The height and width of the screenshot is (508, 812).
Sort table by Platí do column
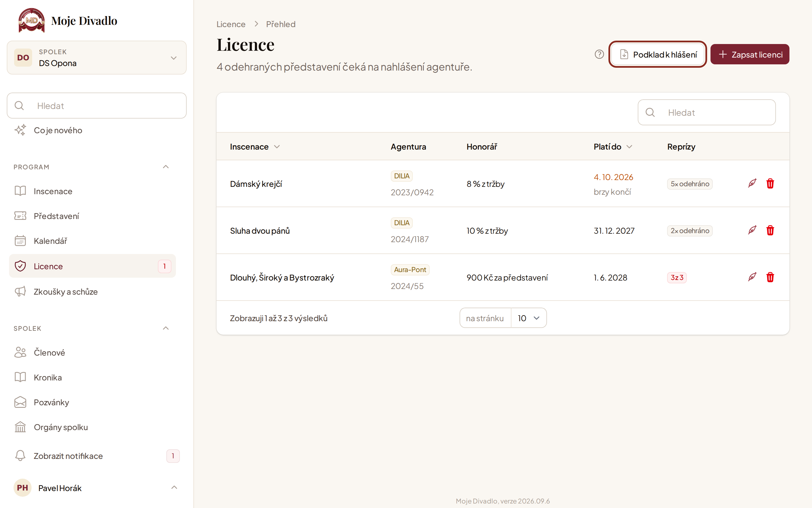pos(613,146)
